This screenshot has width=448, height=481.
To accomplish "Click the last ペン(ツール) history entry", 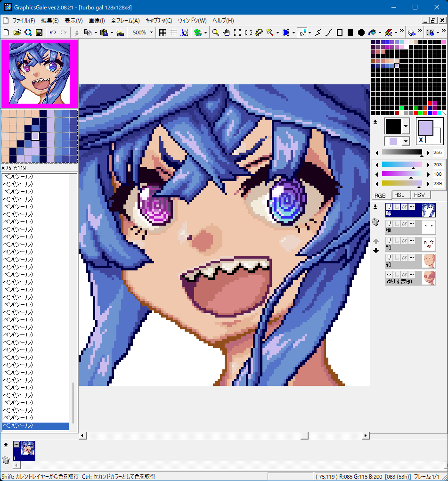I will (x=35, y=426).
